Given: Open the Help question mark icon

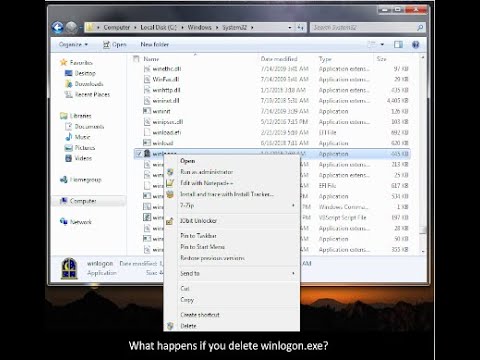Looking at the screenshot, I should pyautogui.click(x=415, y=44).
